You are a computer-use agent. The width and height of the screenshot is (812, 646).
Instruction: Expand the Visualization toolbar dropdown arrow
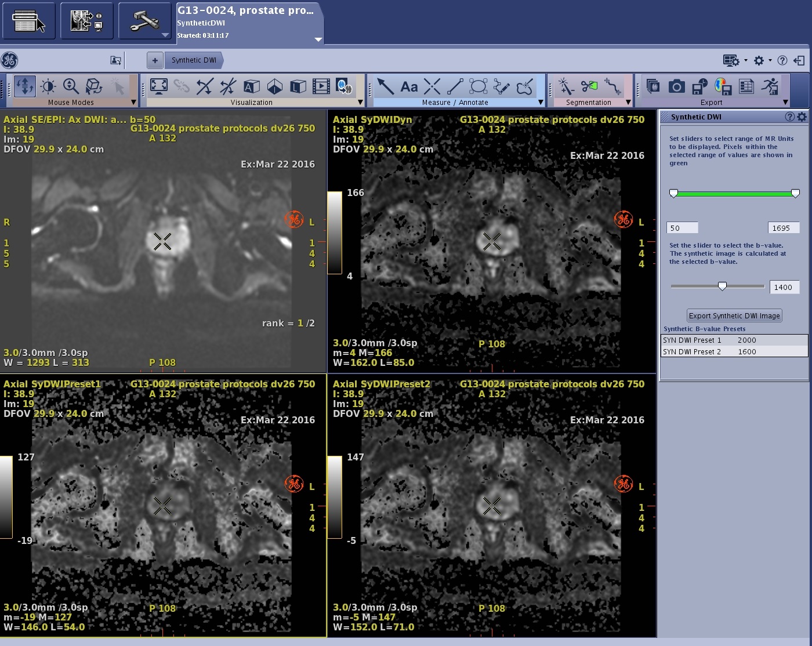coord(360,103)
